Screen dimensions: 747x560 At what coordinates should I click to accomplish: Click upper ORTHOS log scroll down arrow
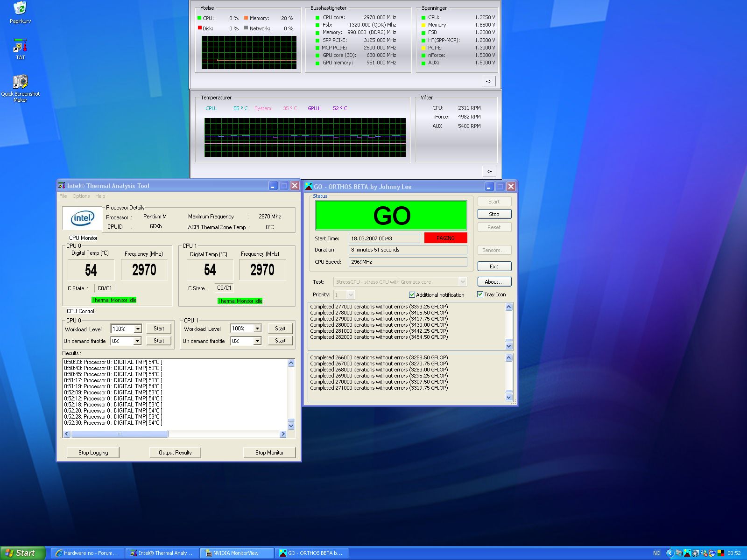pos(509,346)
